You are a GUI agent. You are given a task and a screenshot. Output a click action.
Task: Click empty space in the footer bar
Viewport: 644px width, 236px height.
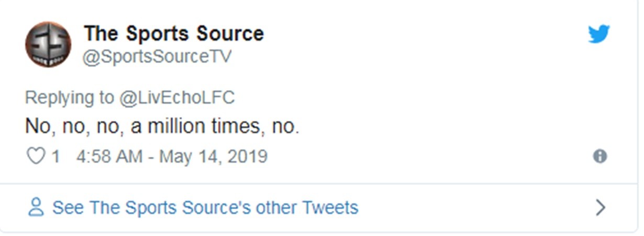tap(471, 208)
